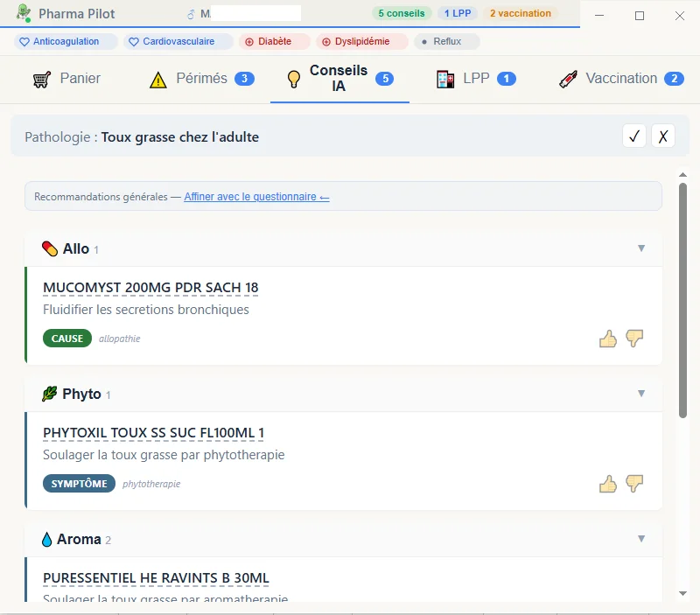Click the Affiner avec le questionnaire link
Viewport: 700px width, 615px height.
pyautogui.click(x=256, y=196)
